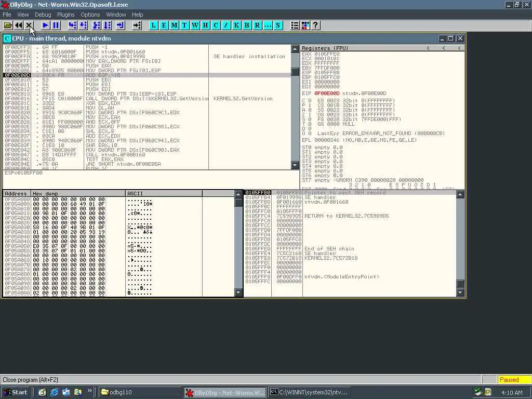Open the Options menu
This screenshot has width=532, height=399.
pyautogui.click(x=90, y=15)
